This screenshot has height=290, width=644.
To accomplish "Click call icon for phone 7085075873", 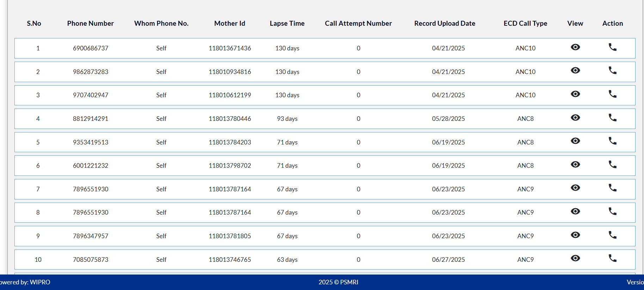I will point(612,258).
